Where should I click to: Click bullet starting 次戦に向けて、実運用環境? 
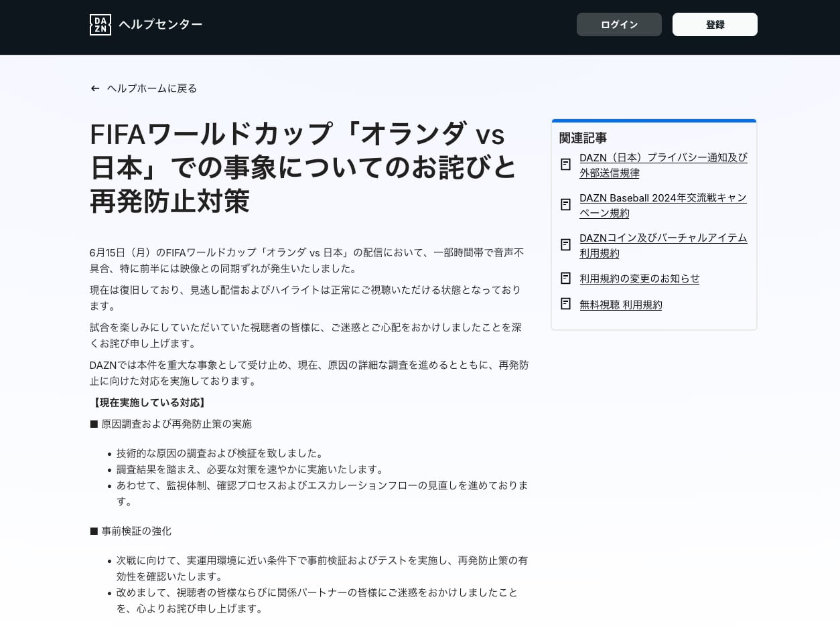coord(322,568)
